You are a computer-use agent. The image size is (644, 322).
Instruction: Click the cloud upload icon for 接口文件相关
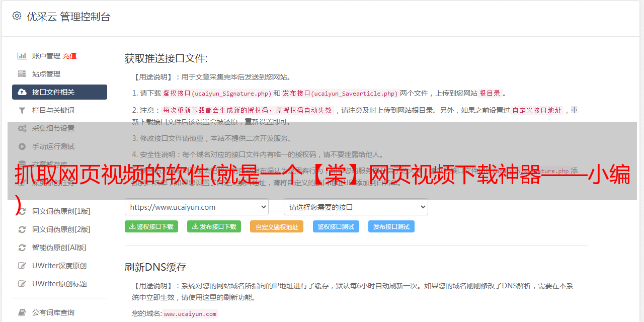pos(22,92)
